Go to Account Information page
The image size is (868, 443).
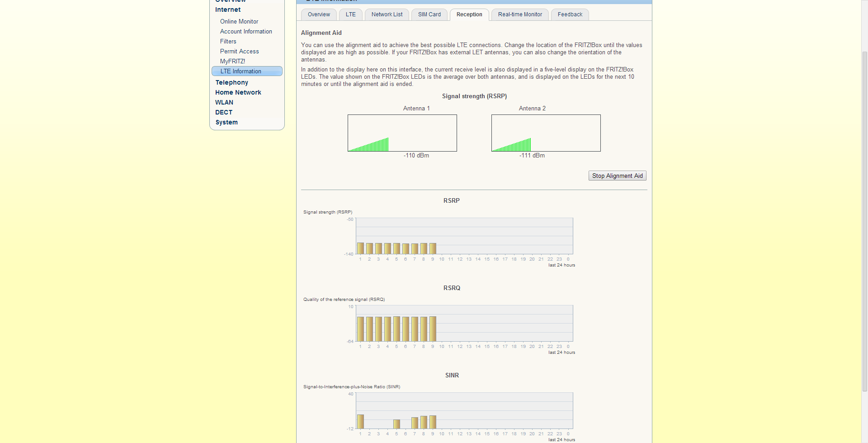(246, 31)
